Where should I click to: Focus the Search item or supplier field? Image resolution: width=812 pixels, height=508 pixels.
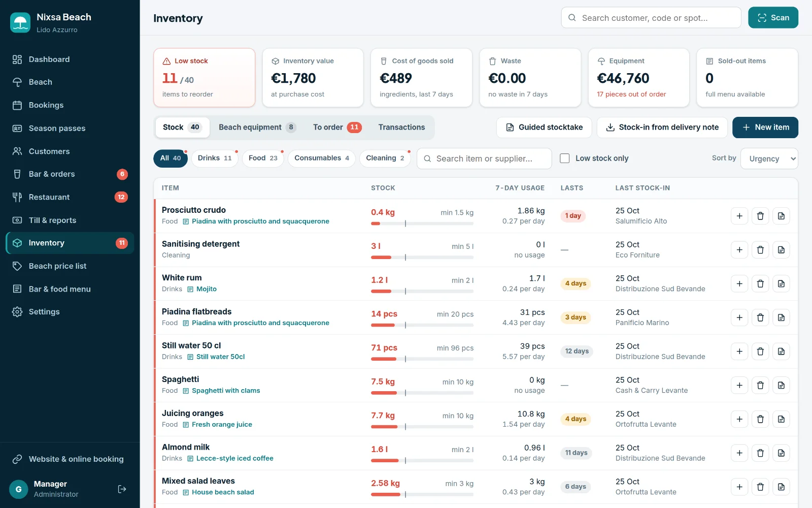484,158
